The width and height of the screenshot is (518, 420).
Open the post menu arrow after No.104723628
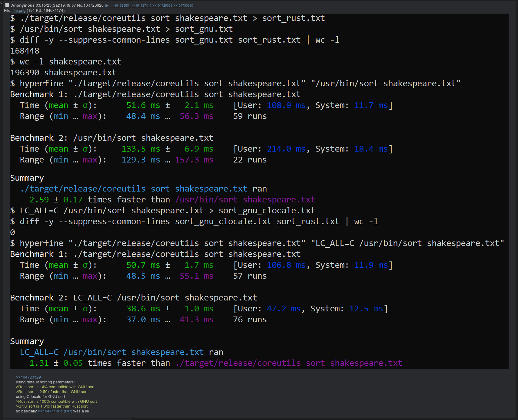point(107,5)
